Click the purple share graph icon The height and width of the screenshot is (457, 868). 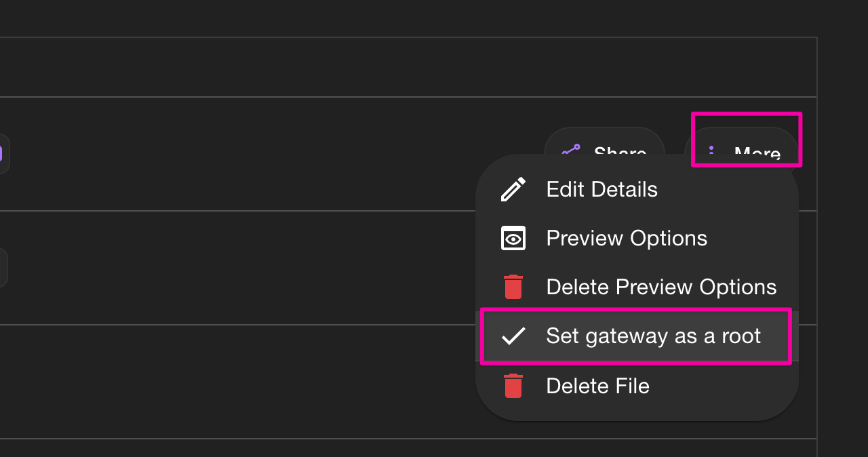tap(571, 152)
